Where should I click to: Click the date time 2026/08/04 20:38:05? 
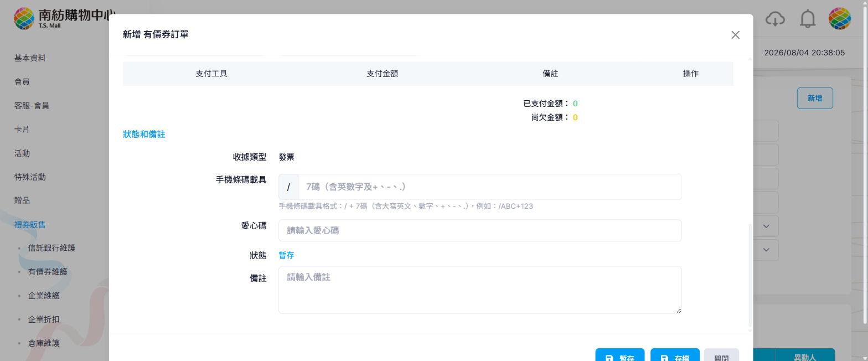[804, 53]
